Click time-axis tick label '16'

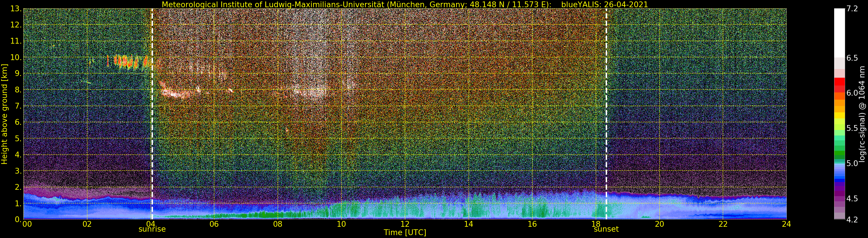click(x=532, y=224)
